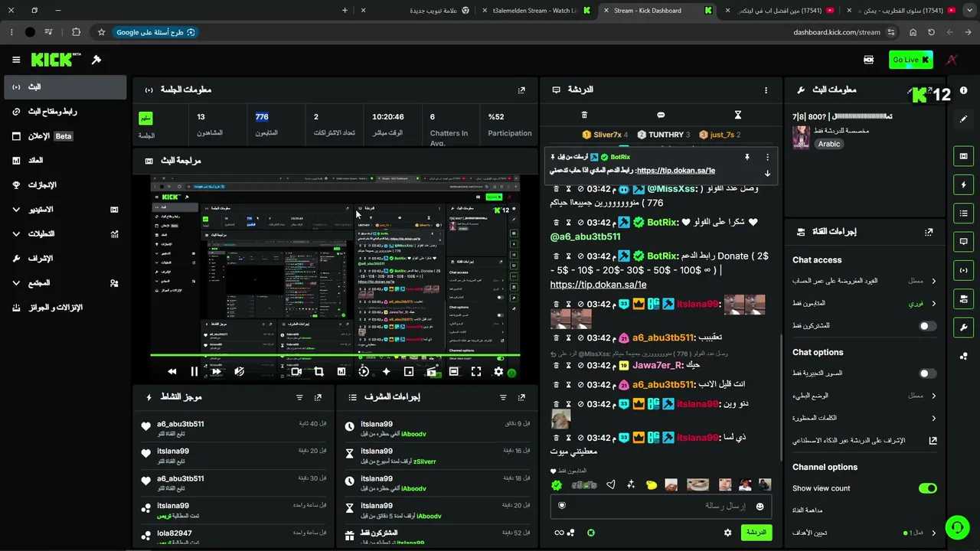The image size is (980, 551).
Task: Open stream preview settings gear
Action: tap(498, 371)
